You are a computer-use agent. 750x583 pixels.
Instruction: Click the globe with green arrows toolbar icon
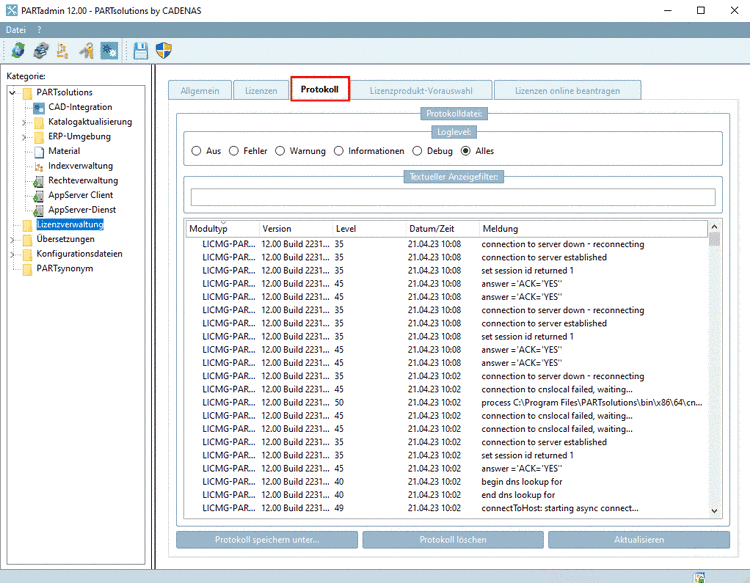coord(18,50)
